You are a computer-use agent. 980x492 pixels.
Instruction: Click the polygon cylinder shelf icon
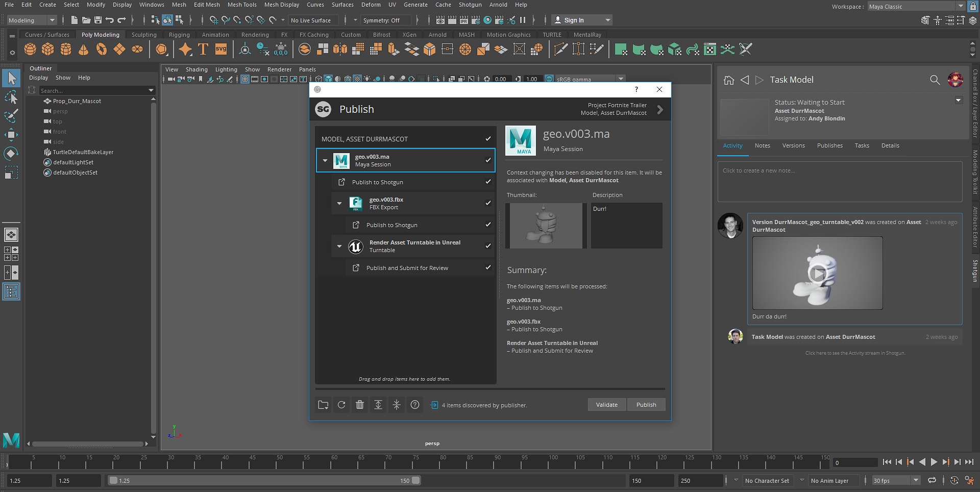tap(66, 50)
